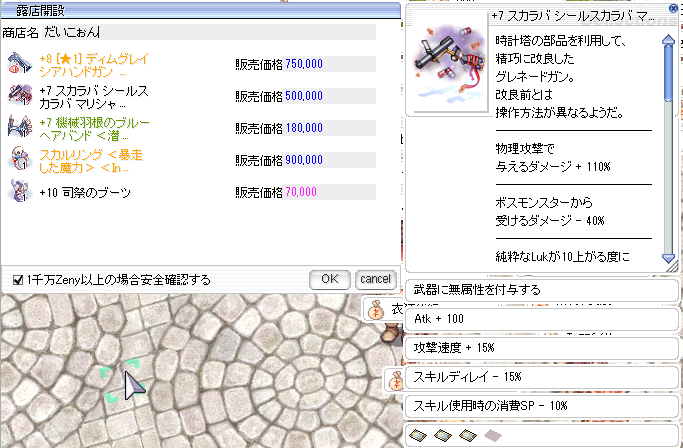Screen dimensions: 683x448
Task: Edit the 750,000 selling price field
Action: point(303,63)
